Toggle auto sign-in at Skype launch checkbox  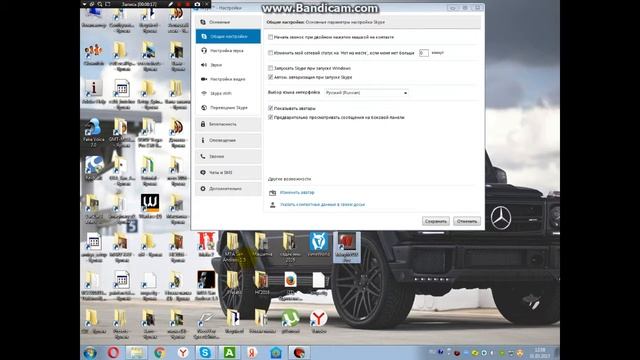tap(270, 77)
